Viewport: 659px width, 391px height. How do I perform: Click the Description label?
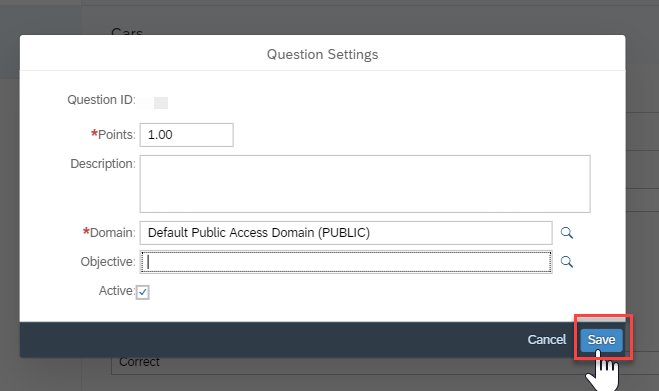point(103,164)
